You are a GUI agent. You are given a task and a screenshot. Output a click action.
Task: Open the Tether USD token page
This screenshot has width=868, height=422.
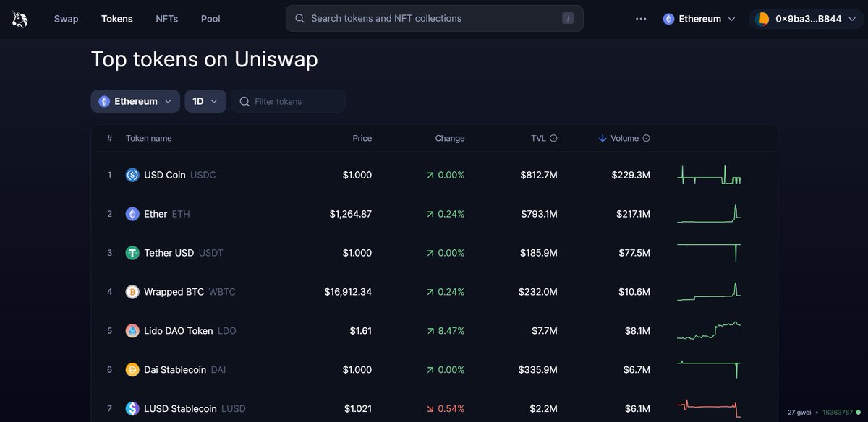[x=434, y=253]
